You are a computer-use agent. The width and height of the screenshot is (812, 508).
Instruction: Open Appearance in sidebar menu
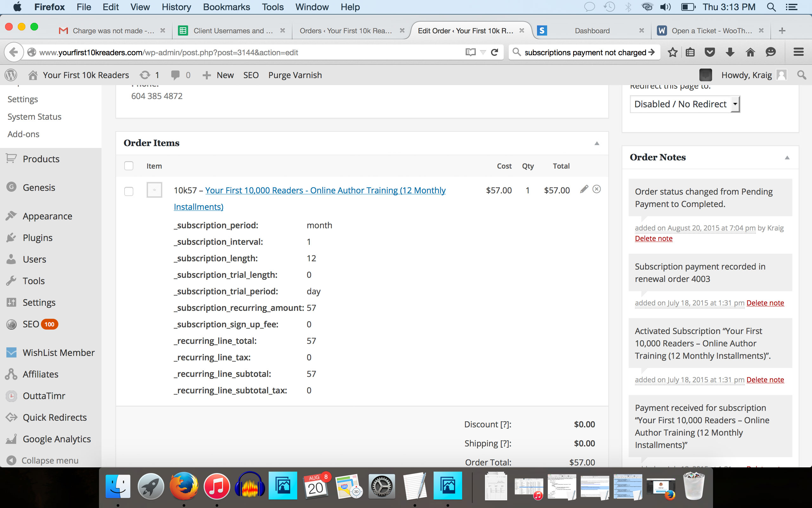pyautogui.click(x=47, y=216)
